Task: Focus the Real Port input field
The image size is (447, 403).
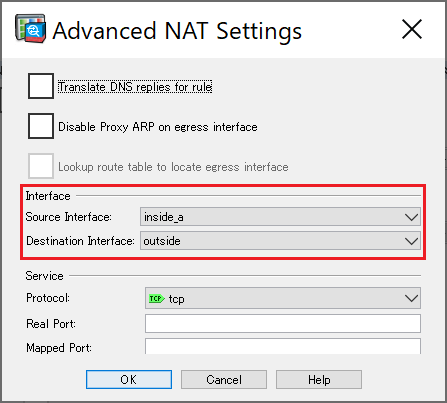Action: (x=283, y=323)
